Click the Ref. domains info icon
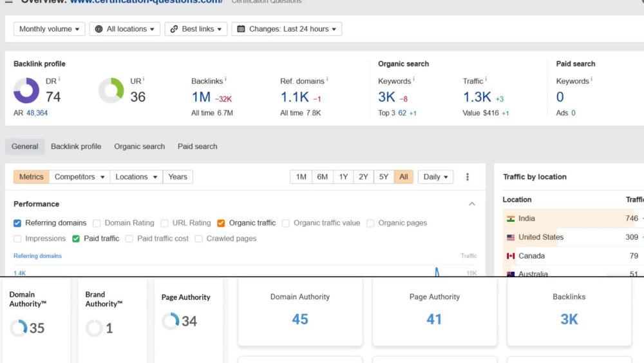This screenshot has width=644, height=363. pyautogui.click(x=327, y=79)
